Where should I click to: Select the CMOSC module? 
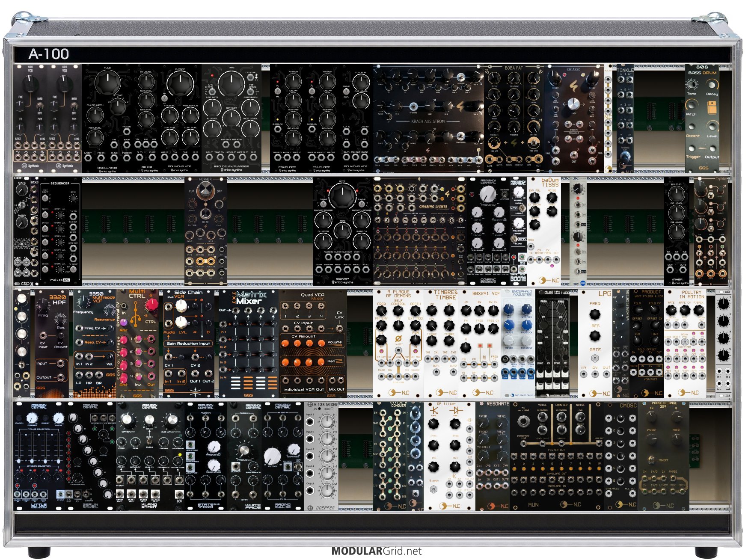point(621,456)
